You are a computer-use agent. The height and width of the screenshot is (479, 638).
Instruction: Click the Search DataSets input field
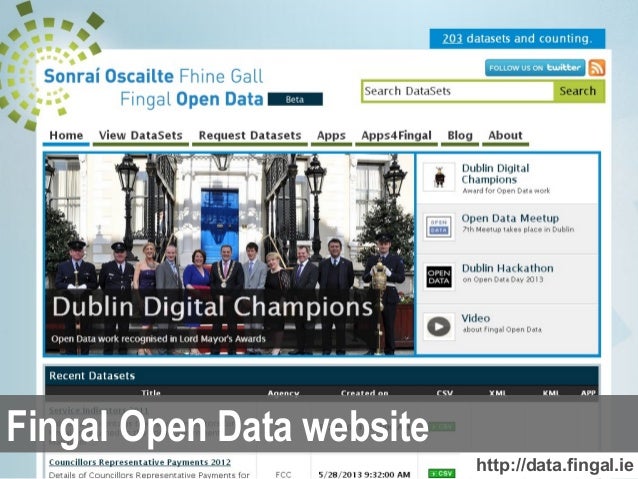click(458, 91)
